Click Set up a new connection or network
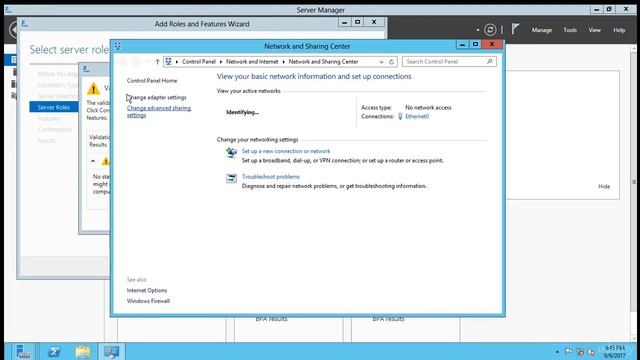640x360 pixels. (x=286, y=151)
